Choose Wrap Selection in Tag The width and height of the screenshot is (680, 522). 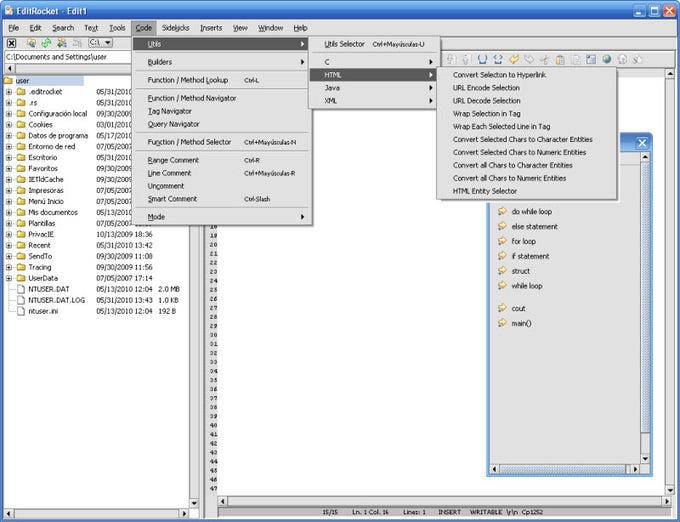[x=526, y=114]
